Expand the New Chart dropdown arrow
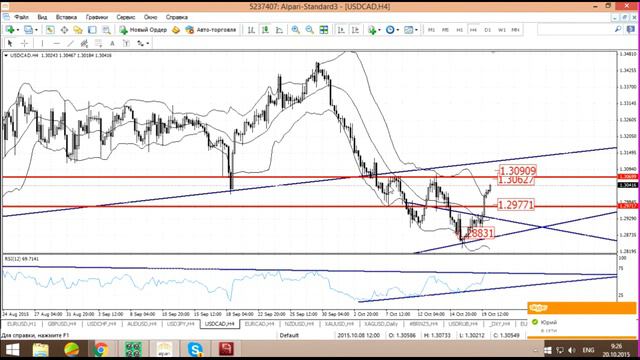This screenshot has height=360, width=640. coord(18,30)
